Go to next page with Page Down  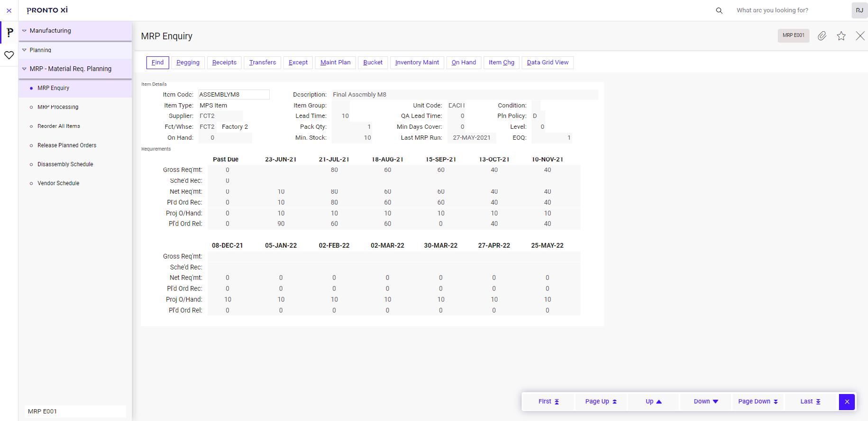point(758,402)
